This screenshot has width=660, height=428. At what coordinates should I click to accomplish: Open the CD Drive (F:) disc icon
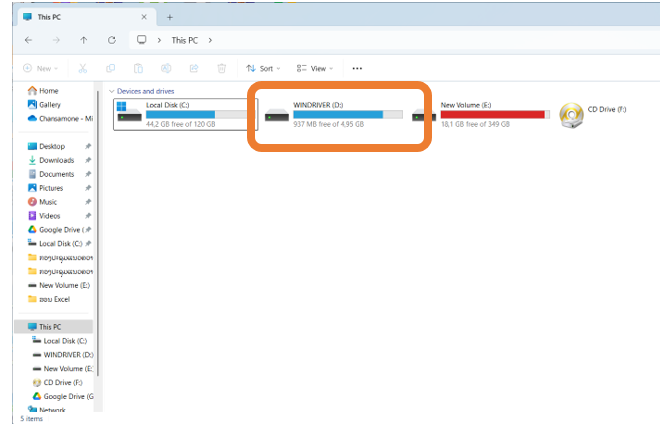coord(572,114)
